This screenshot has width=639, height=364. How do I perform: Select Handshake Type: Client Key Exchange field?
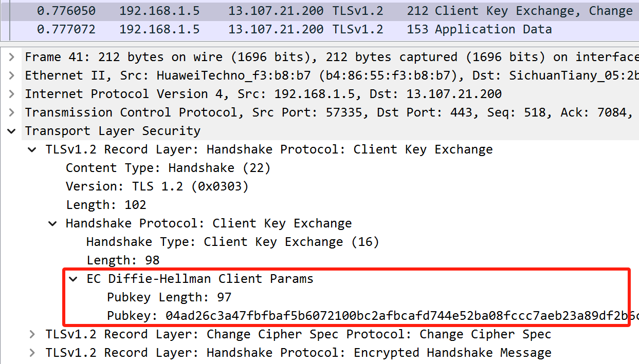(x=232, y=242)
